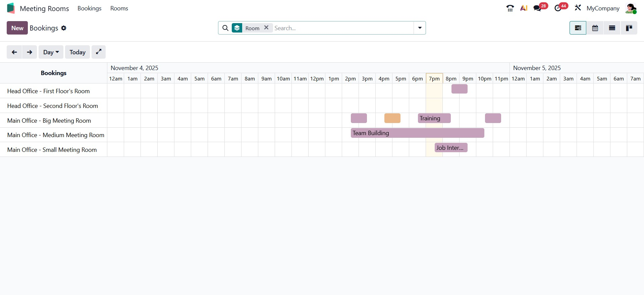
Task: Jump to Today
Action: click(77, 52)
